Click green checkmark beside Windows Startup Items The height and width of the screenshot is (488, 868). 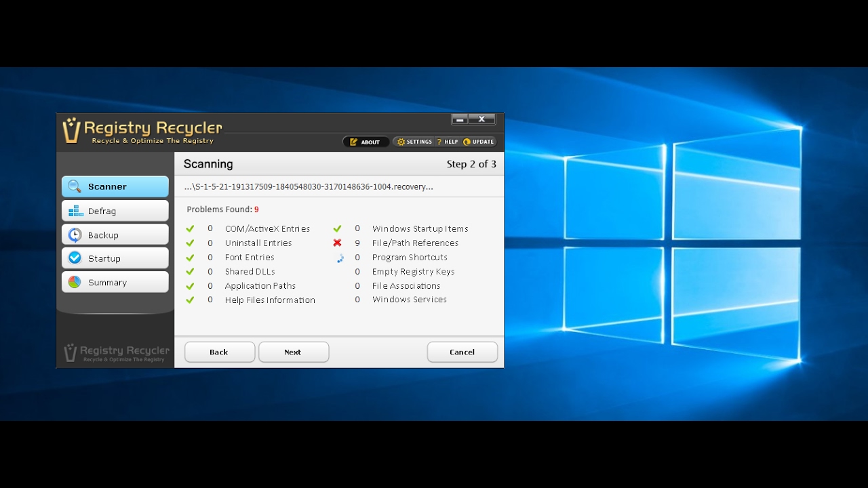[x=337, y=229]
